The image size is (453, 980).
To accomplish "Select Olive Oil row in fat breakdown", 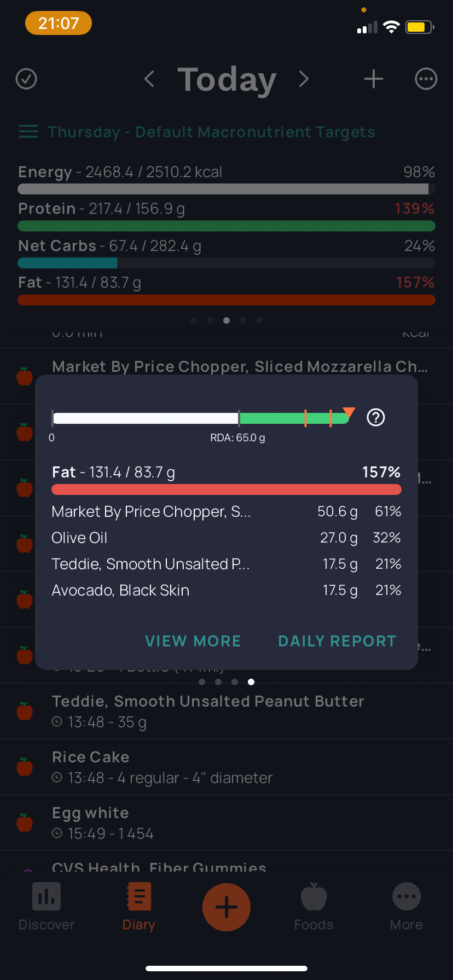I will [226, 538].
